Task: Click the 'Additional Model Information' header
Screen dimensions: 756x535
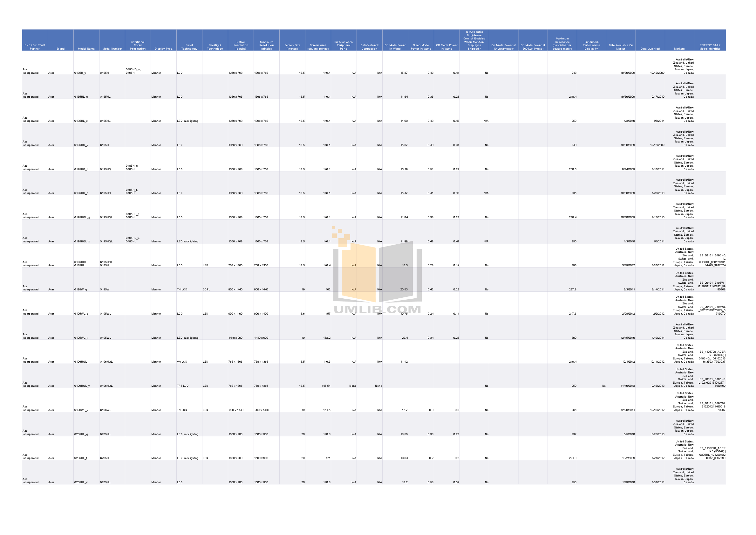Action: pos(138,45)
